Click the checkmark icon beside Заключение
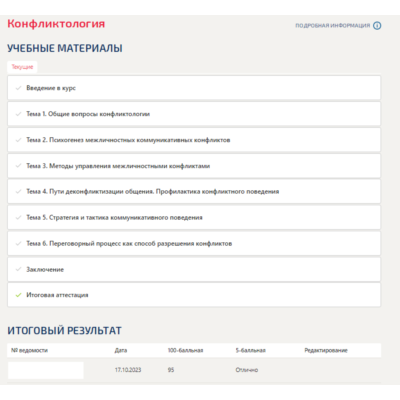This screenshot has width=400, height=400. tap(18, 269)
